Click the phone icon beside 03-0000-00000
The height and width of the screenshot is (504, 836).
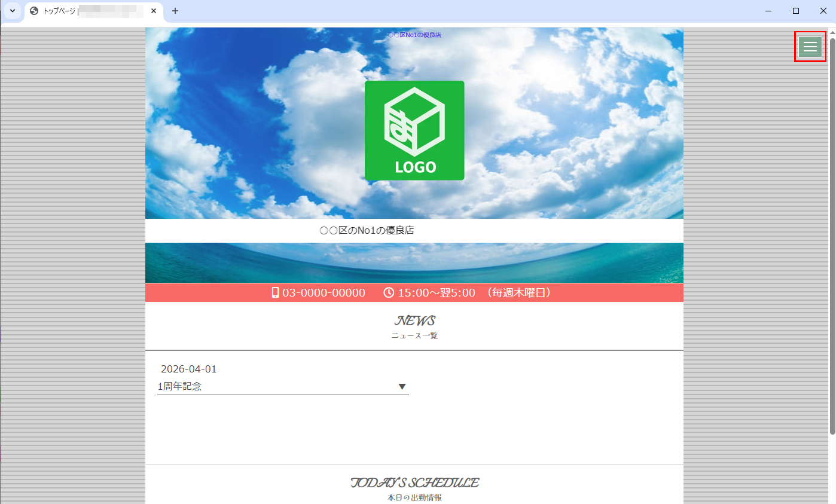coord(275,292)
